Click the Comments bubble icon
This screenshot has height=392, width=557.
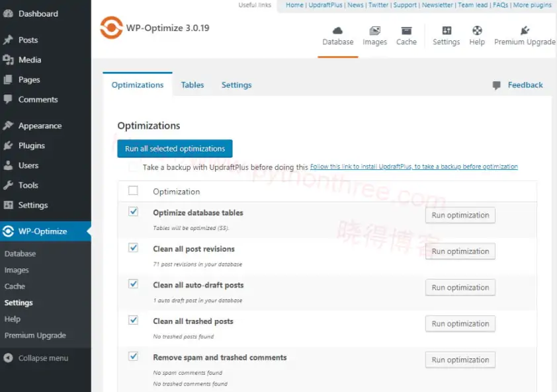tap(8, 99)
